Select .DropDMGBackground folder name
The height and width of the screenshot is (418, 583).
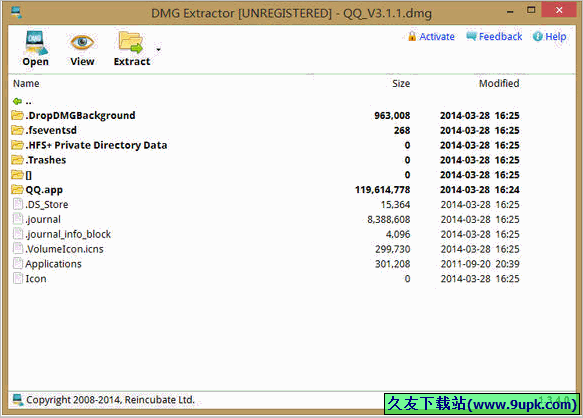[80, 116]
